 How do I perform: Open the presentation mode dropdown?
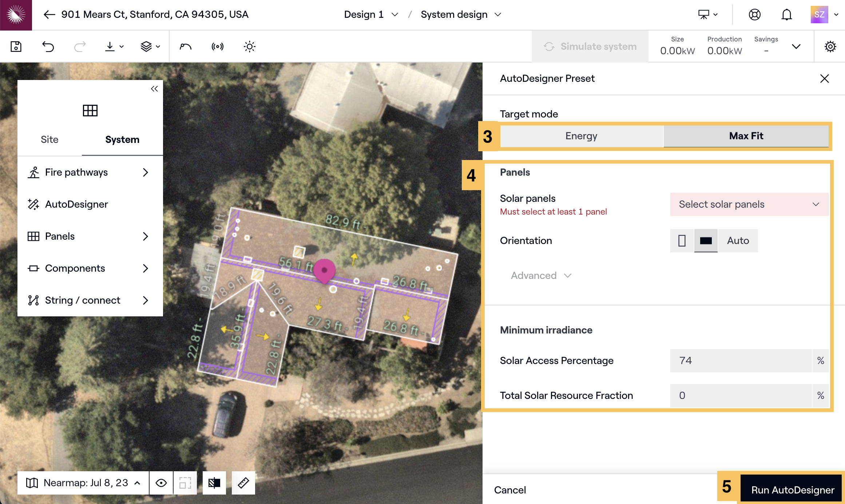pyautogui.click(x=708, y=15)
